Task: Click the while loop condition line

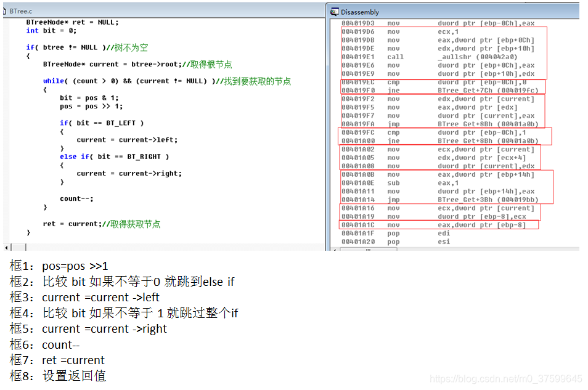Action: point(167,81)
